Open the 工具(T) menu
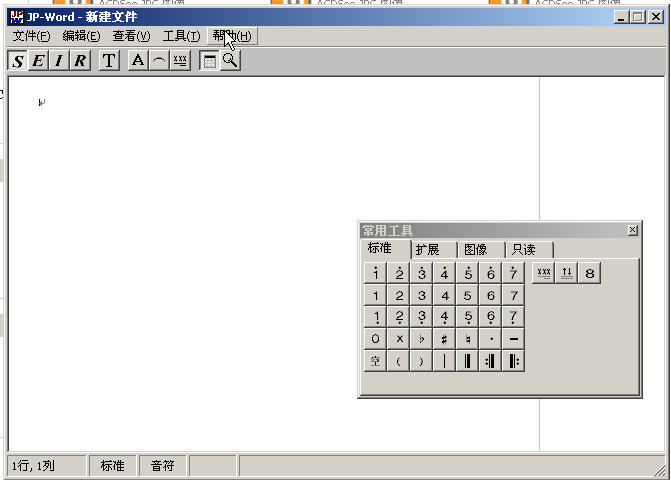 click(181, 36)
